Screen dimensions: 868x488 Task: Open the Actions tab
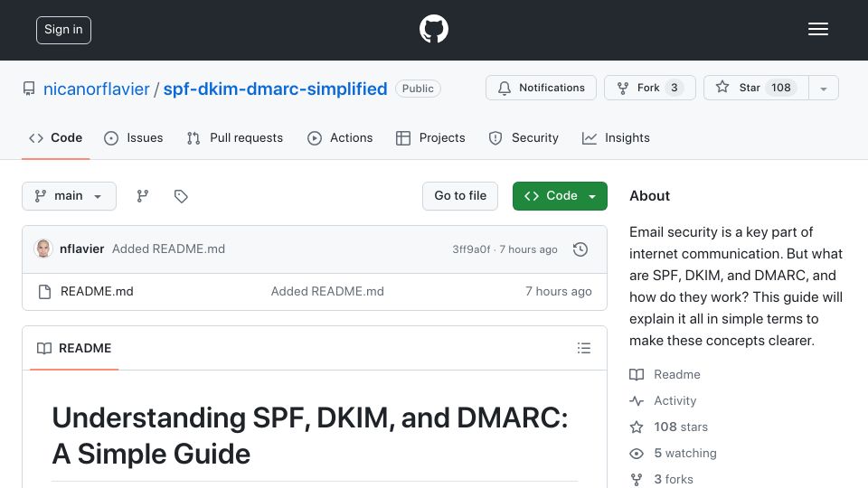(x=340, y=137)
